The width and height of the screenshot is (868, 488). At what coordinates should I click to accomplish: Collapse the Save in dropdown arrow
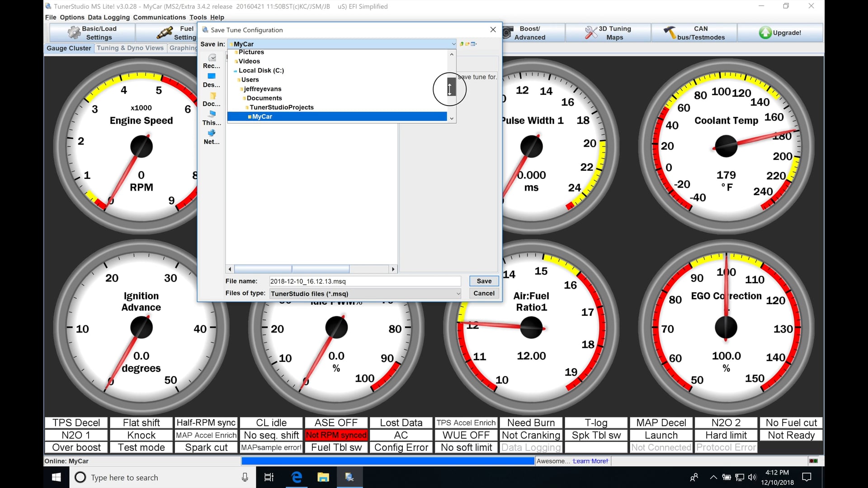coord(453,44)
